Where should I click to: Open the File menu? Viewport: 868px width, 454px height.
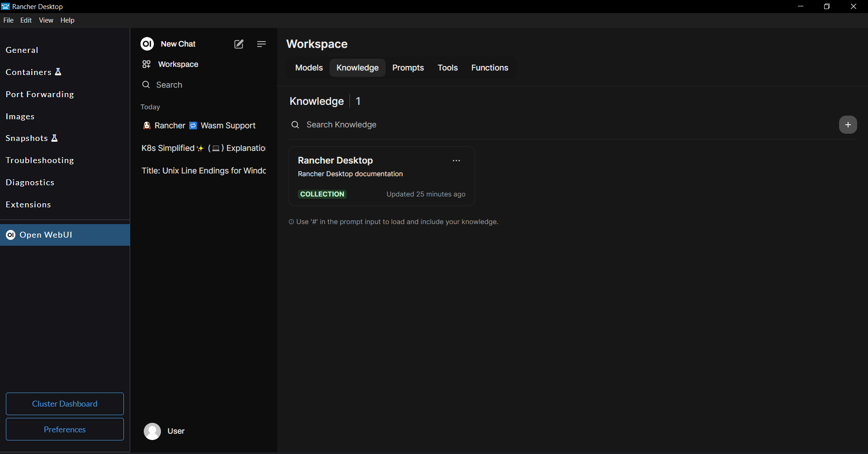coord(9,20)
